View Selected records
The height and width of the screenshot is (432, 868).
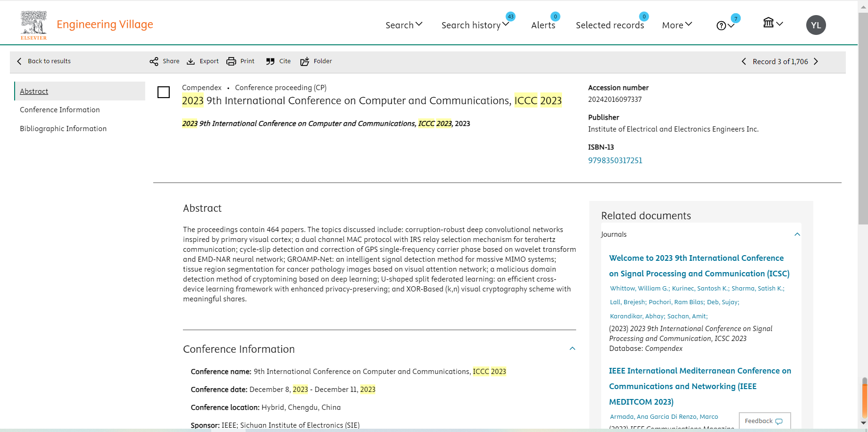click(610, 25)
